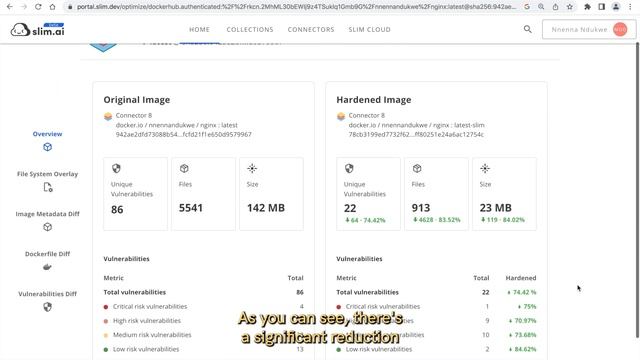
Task: Go forward with browser forward arrow
Action: click(x=24, y=7)
